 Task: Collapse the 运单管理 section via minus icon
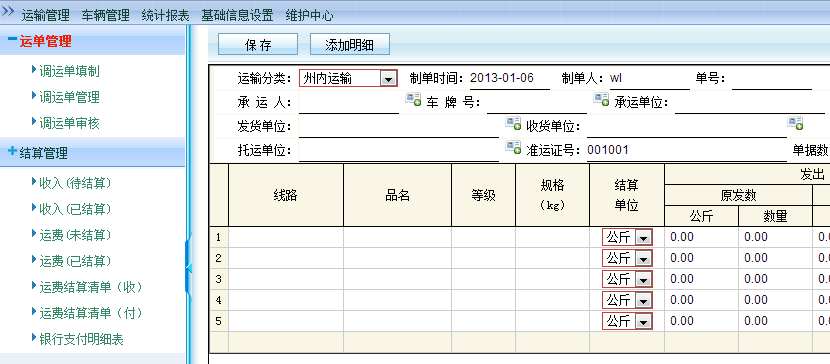tap(12, 39)
